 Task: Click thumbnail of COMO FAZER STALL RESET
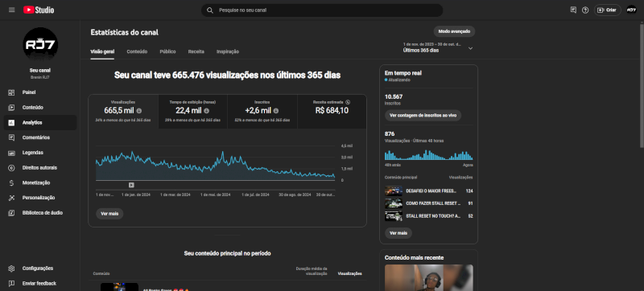click(x=394, y=203)
